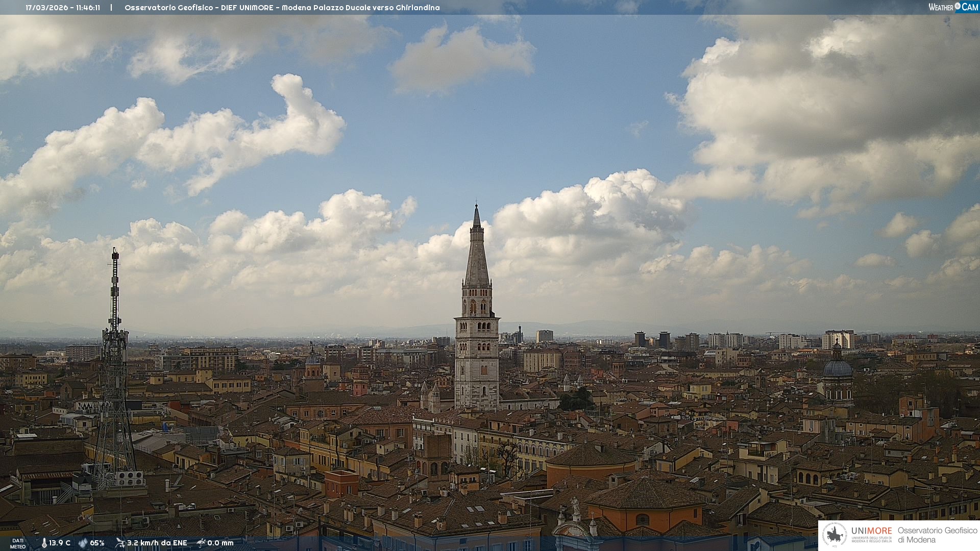Click the wind anemometer icon
Screen dimensions: 980x551
click(x=120, y=543)
